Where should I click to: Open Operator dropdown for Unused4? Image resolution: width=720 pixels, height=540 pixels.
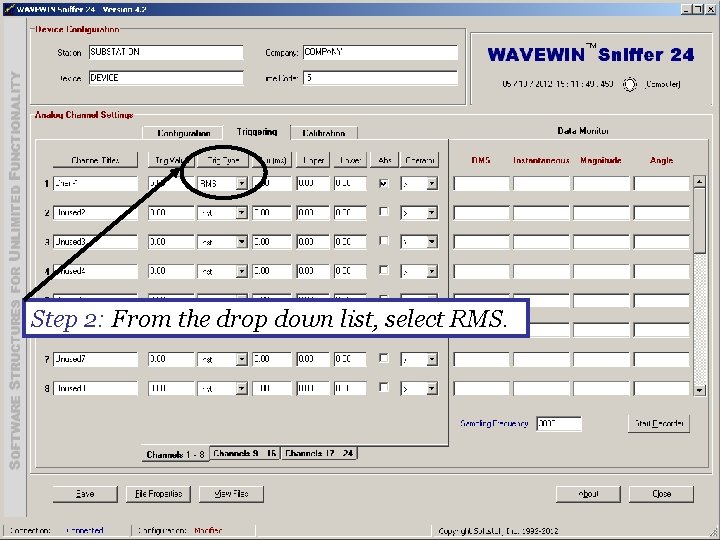(432, 271)
